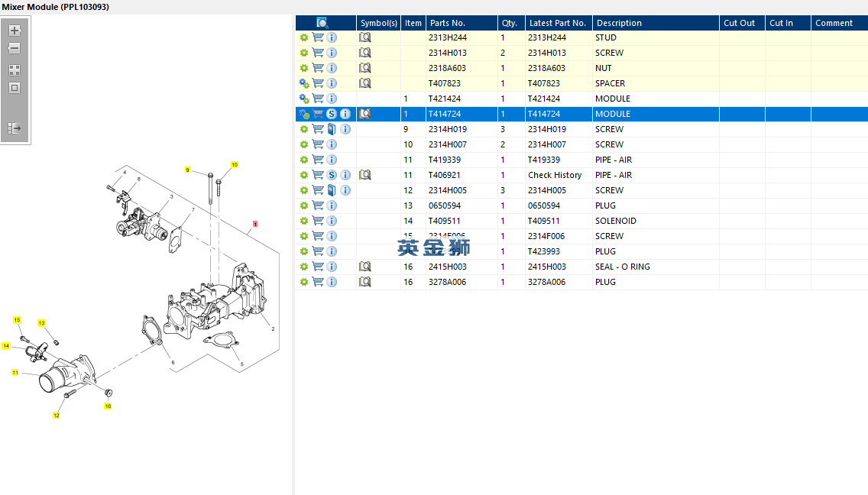868x495 pixels.
Task: Add 3278A006 PLUG to cart
Action: [x=318, y=282]
